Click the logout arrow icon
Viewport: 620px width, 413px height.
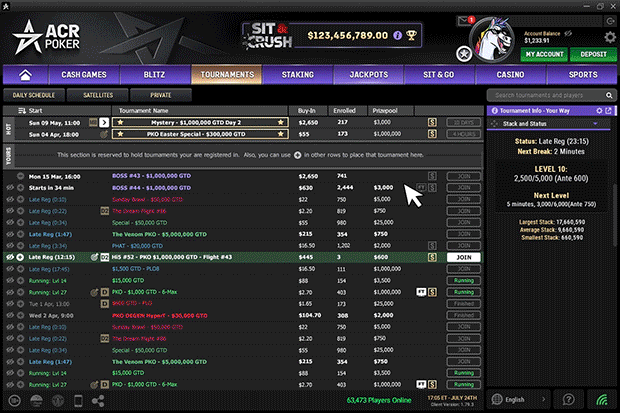(610, 21)
